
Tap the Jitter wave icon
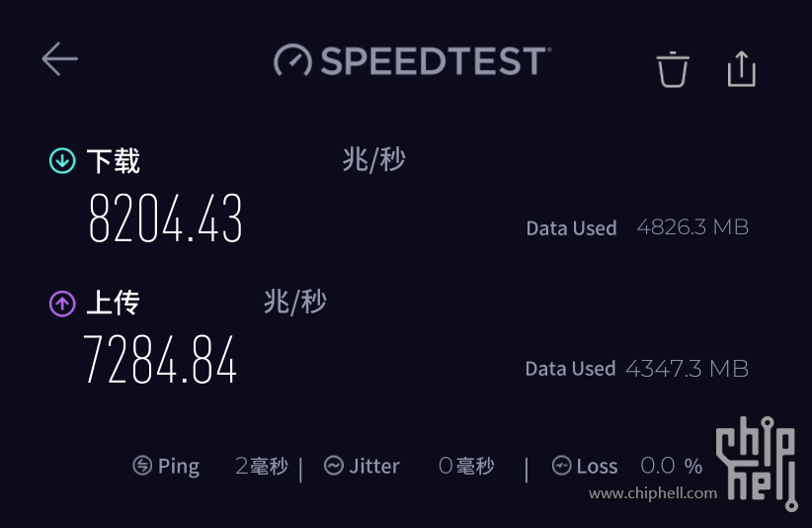[334, 466]
